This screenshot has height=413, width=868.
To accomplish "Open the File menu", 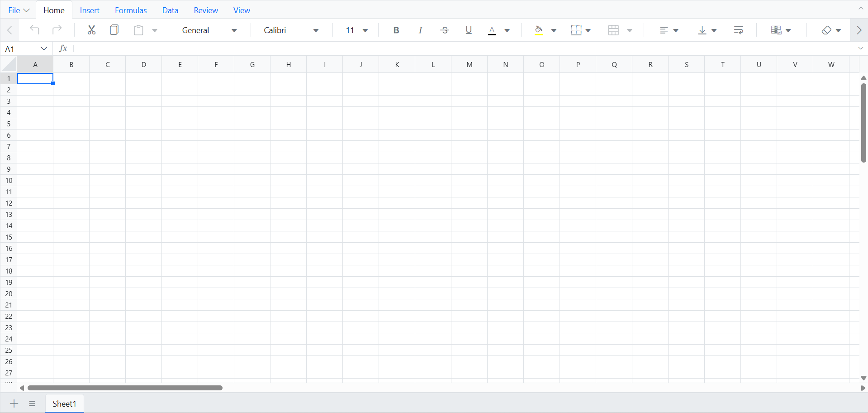I will [x=19, y=10].
